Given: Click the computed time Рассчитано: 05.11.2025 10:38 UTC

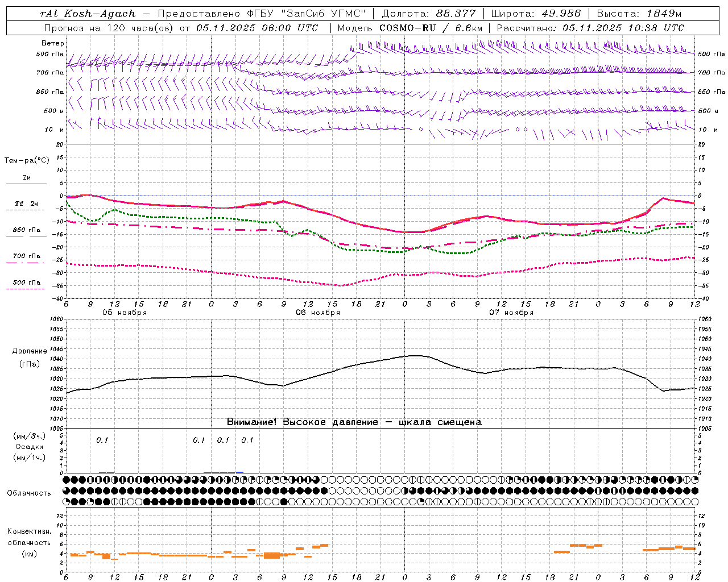Looking at the screenshot, I should point(590,28).
